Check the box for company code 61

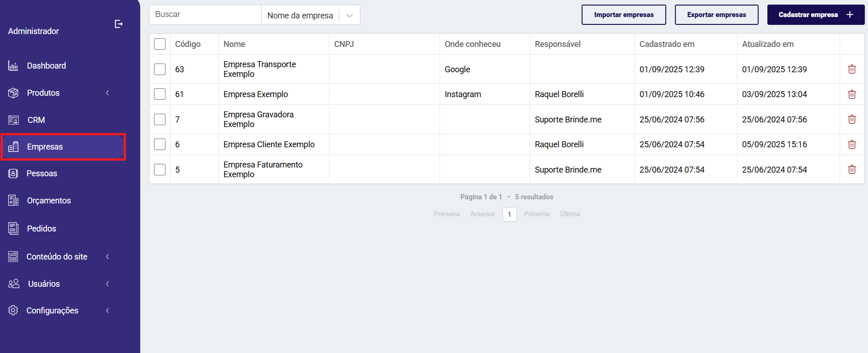[x=160, y=94]
